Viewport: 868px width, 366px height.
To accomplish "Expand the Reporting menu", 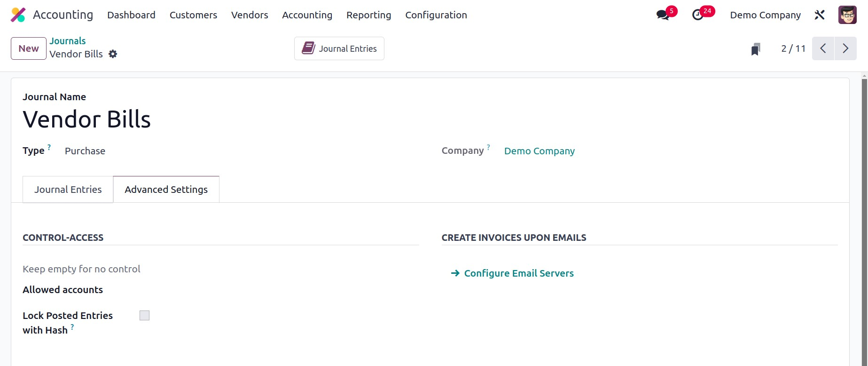I will coord(368,15).
